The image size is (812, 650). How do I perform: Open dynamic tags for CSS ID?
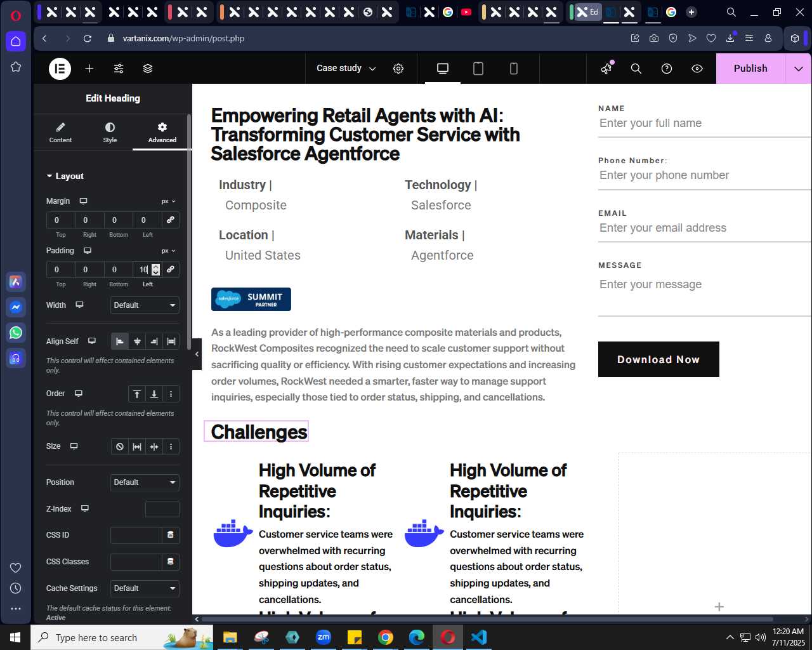tap(171, 535)
